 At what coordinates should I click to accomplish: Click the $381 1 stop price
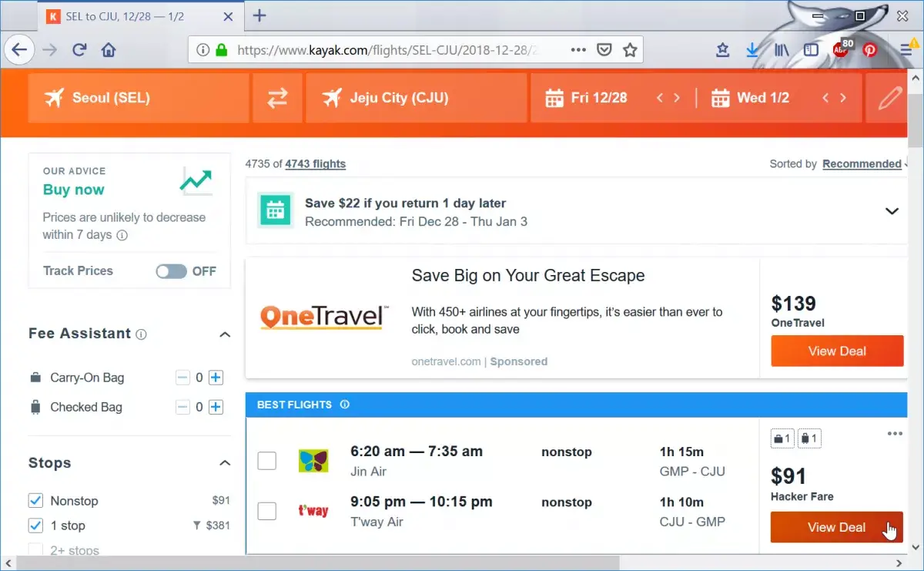217,526
